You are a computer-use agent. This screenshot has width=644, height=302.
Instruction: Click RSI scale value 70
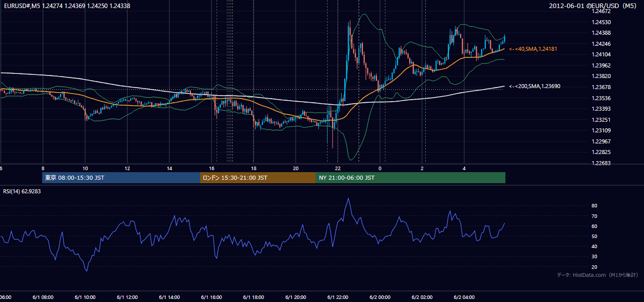click(x=594, y=216)
